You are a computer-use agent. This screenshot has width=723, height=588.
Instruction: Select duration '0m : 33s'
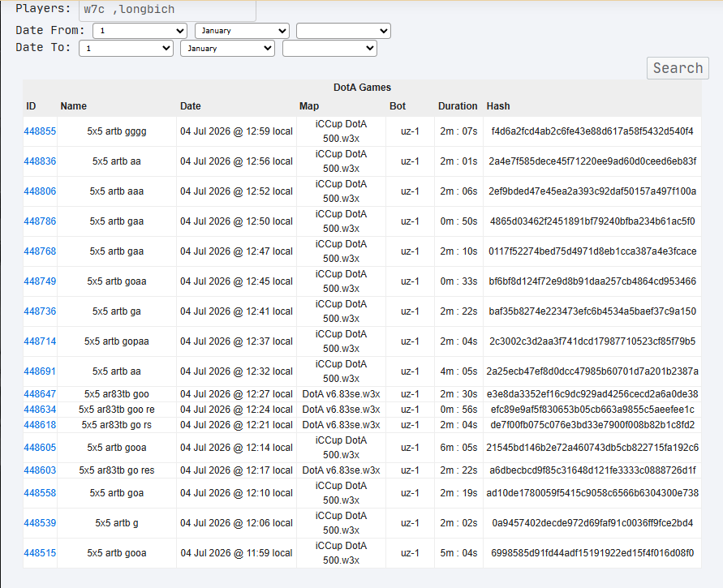[458, 281]
